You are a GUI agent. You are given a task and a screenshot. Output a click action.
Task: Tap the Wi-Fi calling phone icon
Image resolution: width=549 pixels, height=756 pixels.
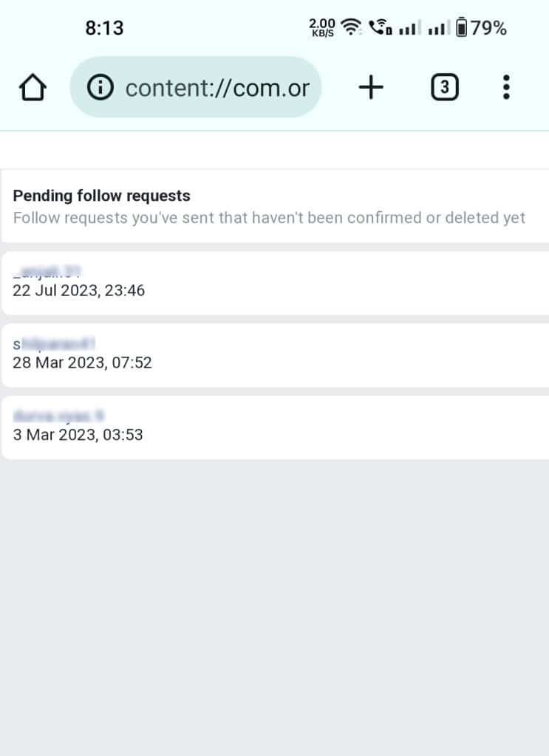(379, 27)
